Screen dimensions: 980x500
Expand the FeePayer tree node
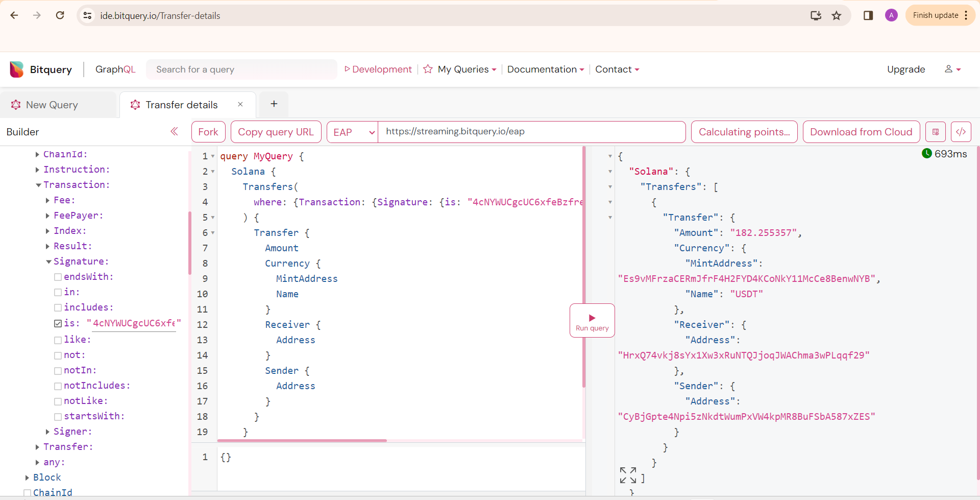coord(47,216)
